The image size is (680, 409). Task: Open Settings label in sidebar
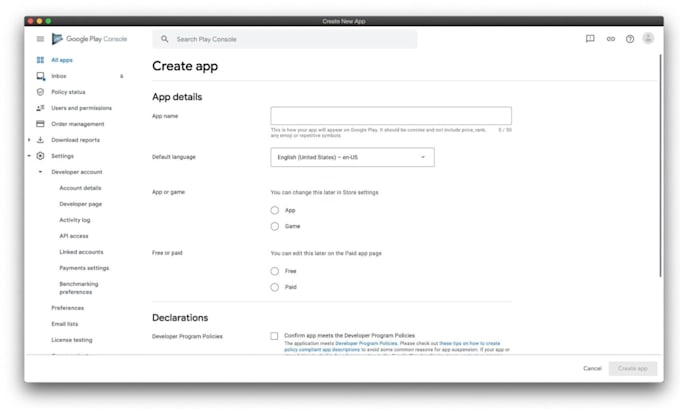tap(62, 156)
